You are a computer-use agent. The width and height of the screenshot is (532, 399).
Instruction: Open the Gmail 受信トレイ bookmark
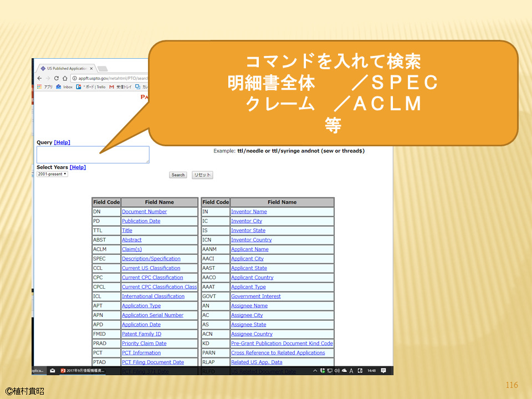point(120,87)
